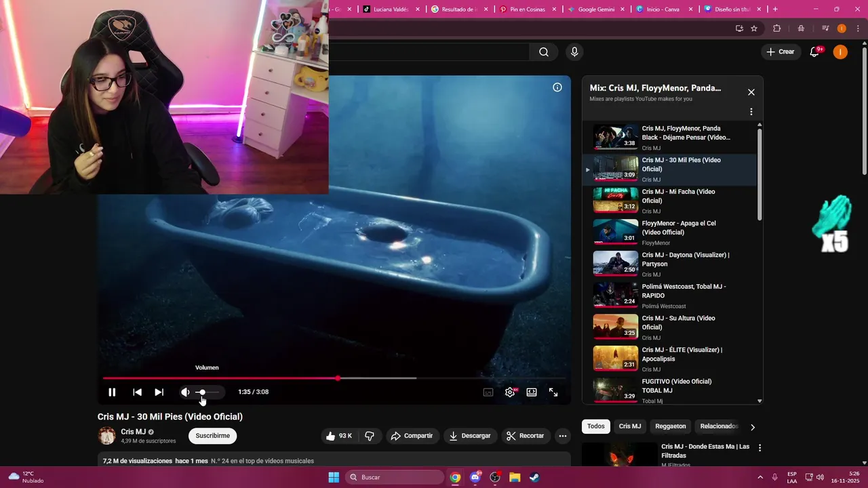868x488 pixels.
Task: Click the red video progress bar scrubber
Action: (x=338, y=378)
